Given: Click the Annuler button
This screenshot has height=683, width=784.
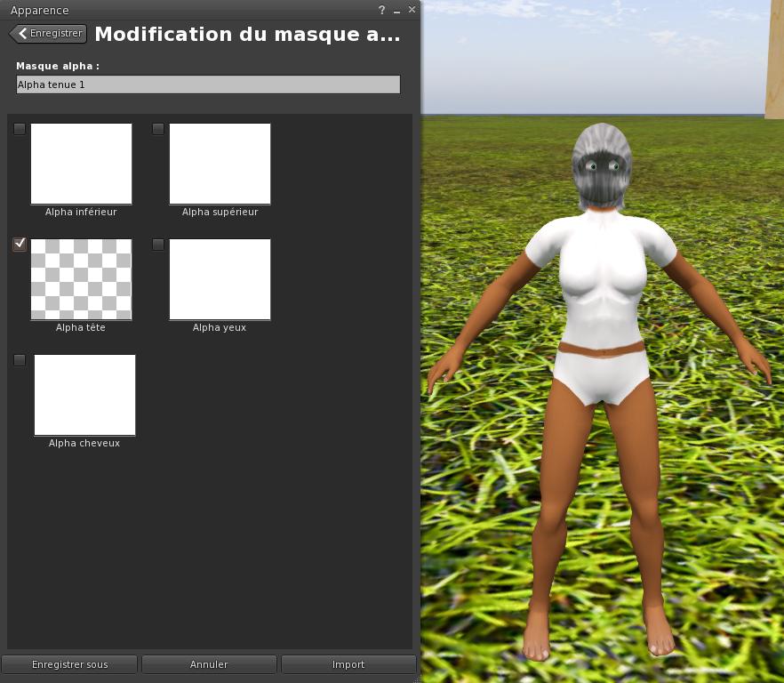Looking at the screenshot, I should tap(209, 664).
